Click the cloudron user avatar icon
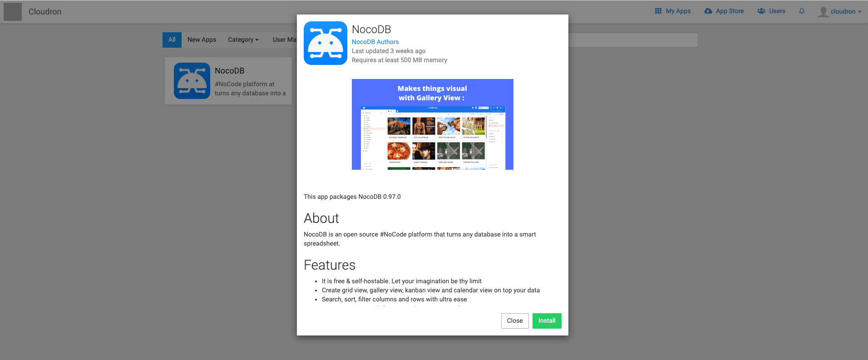The height and width of the screenshot is (360, 868). [x=823, y=12]
